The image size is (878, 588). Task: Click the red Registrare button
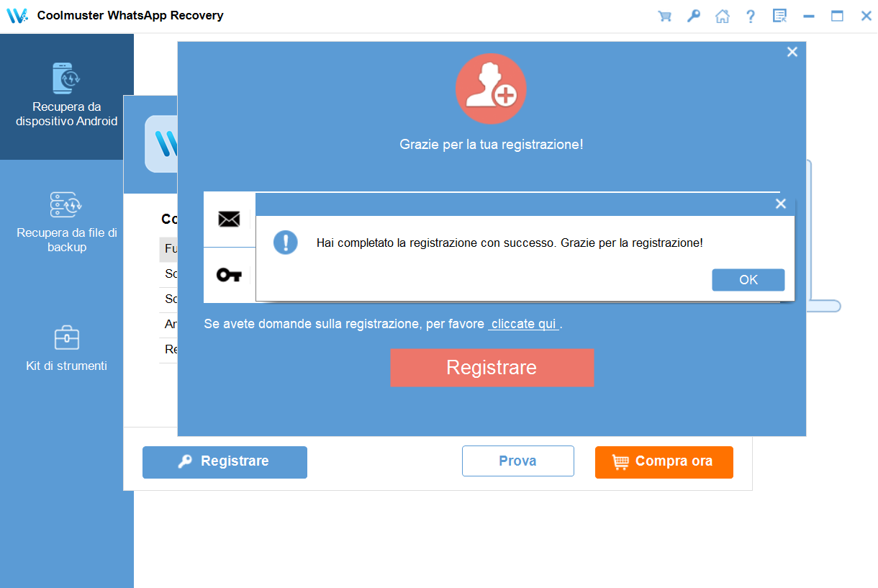tap(492, 368)
